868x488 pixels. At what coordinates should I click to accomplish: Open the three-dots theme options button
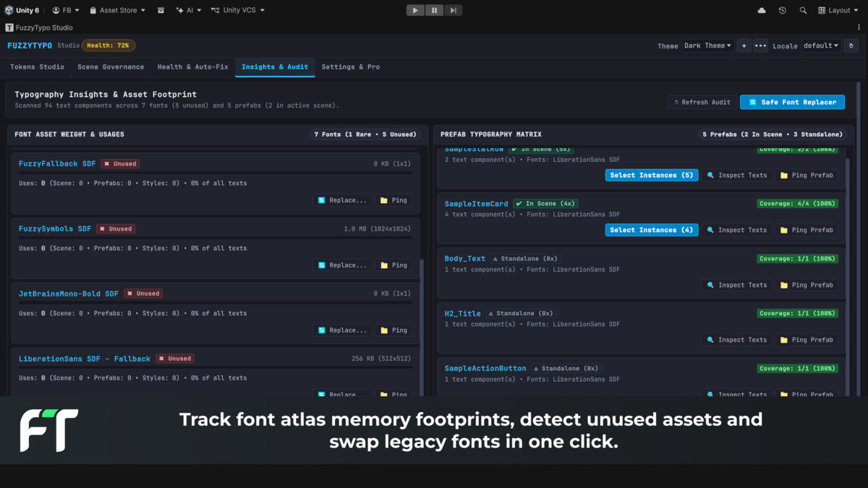760,46
